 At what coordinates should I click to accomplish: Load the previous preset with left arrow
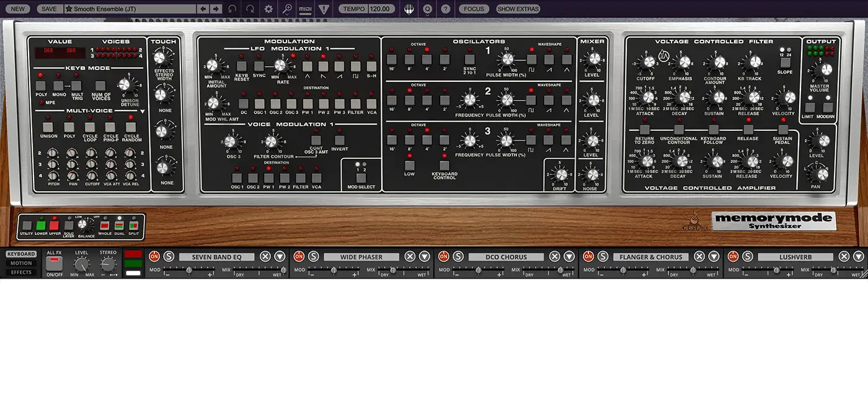click(x=203, y=9)
